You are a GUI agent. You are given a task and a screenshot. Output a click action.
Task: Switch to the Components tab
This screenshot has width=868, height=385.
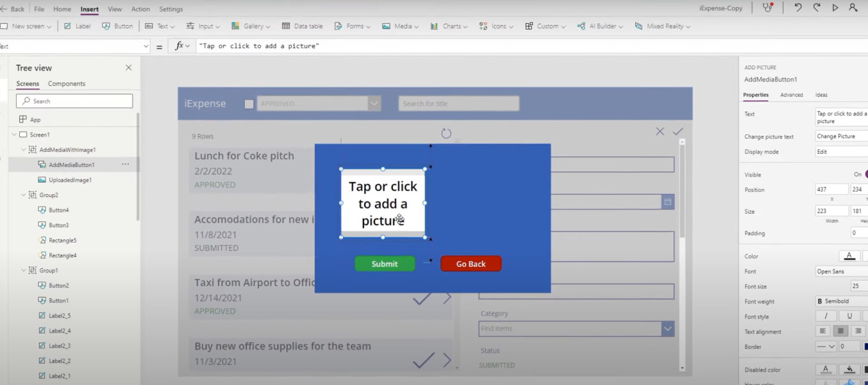[67, 83]
